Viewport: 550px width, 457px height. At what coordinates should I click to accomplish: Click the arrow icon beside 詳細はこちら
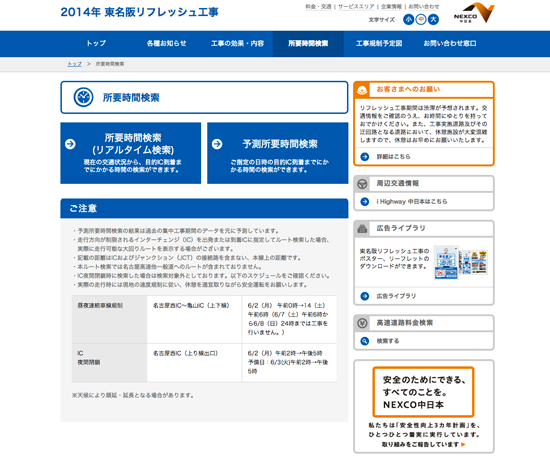coord(365,157)
